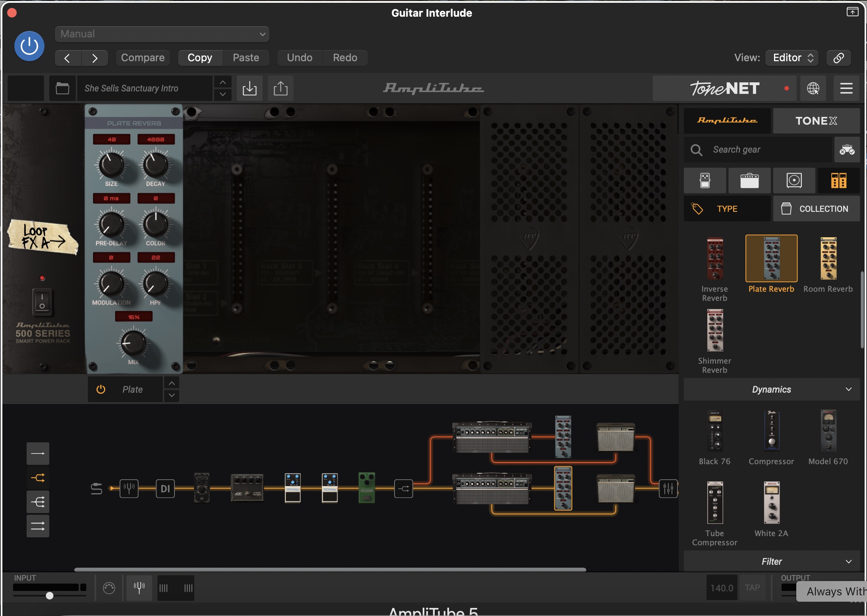Open the hamburger main menu
Screen dimensions: 867x616
pos(846,88)
